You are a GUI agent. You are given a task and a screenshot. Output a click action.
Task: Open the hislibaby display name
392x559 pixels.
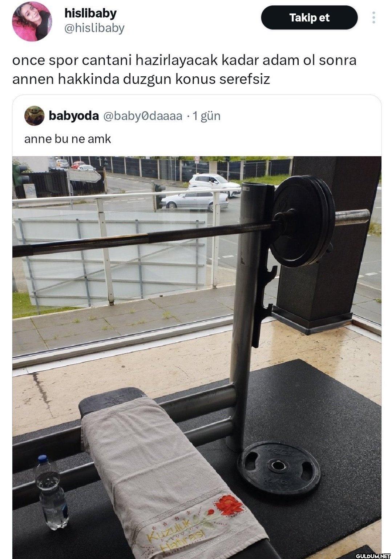click(90, 13)
